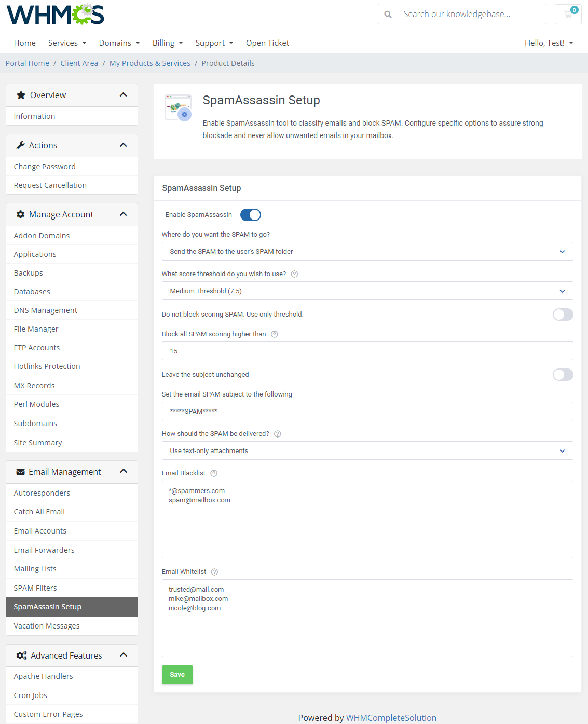Click the search magnifier icon
The image size is (588, 724).
(x=388, y=14)
